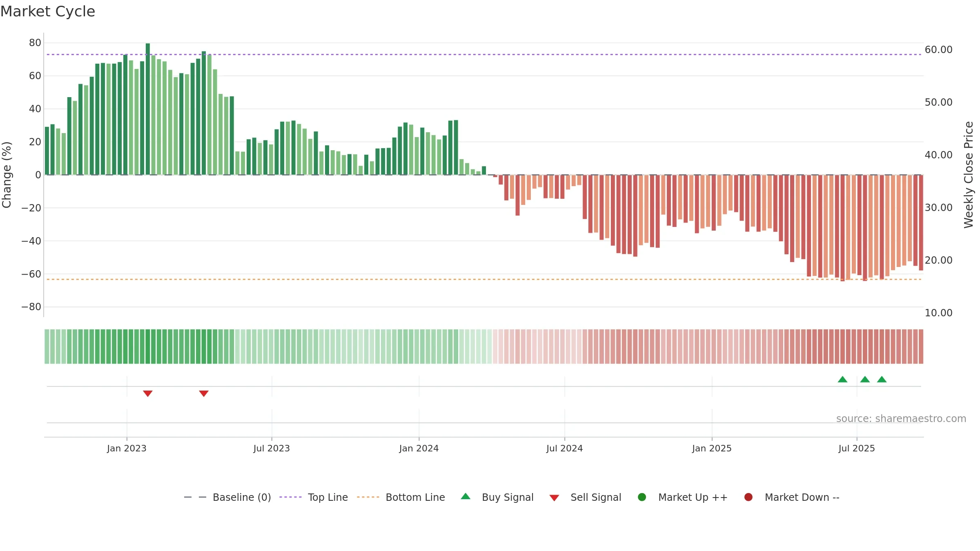This screenshot has height=551, width=980.
Task: Toggle the Market Down -- legend label
Action: 802,497
